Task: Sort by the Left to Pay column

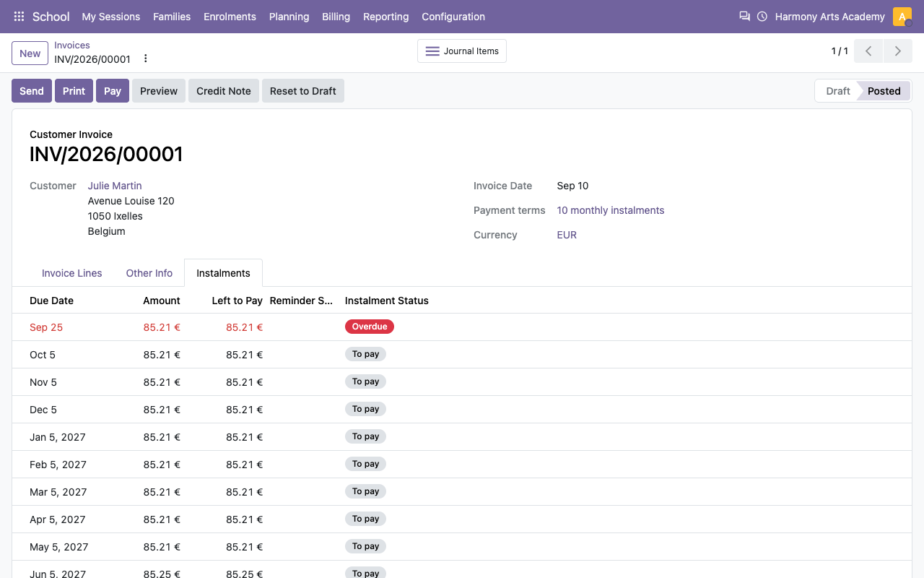Action: (x=237, y=301)
